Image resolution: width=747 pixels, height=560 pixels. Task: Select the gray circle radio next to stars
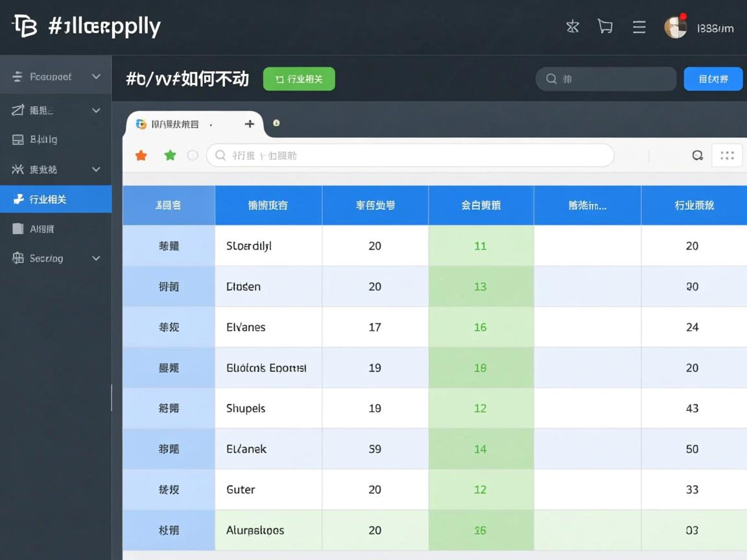[x=193, y=156]
